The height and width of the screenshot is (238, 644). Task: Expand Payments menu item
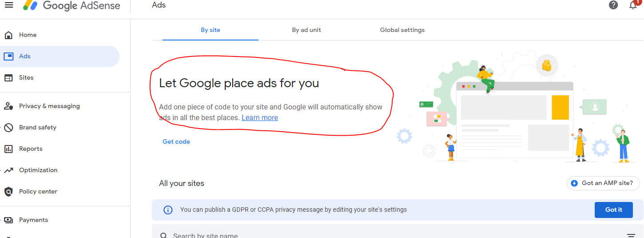(60, 220)
